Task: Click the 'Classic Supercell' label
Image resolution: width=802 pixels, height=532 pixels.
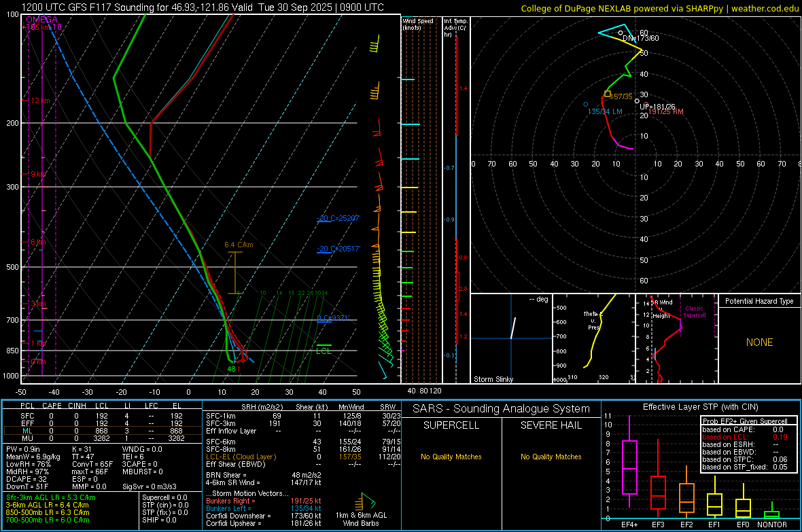Action: [x=694, y=312]
